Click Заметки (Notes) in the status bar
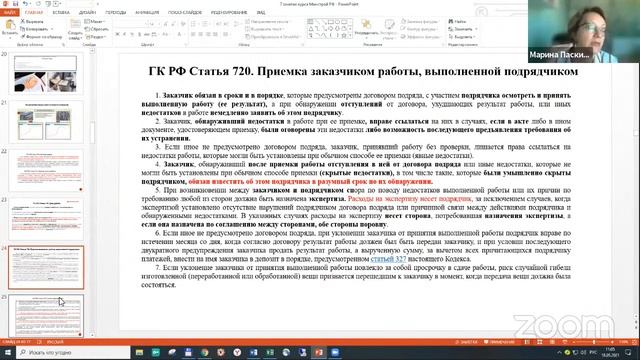 [467, 342]
